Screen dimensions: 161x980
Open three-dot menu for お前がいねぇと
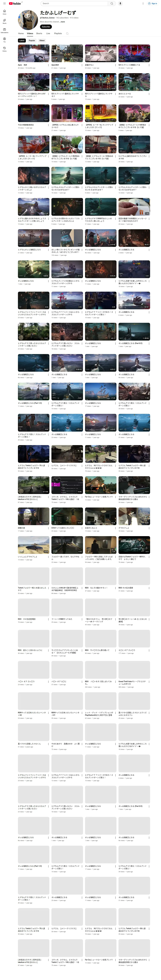(x=115, y=528)
